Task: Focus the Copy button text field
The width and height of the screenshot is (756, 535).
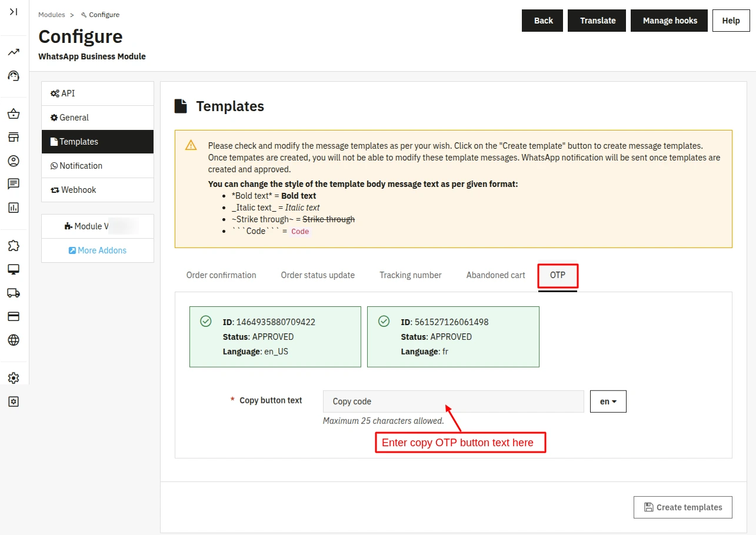Action: click(x=454, y=402)
